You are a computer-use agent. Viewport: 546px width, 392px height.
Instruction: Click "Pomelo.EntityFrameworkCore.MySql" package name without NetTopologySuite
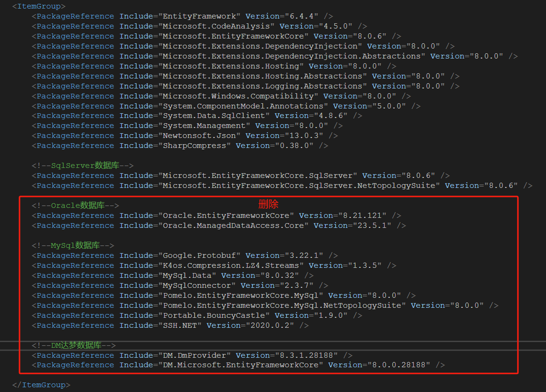[240, 295]
